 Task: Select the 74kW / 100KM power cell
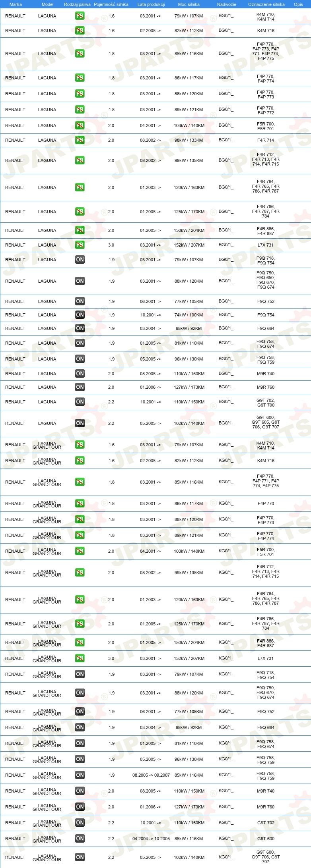click(189, 315)
